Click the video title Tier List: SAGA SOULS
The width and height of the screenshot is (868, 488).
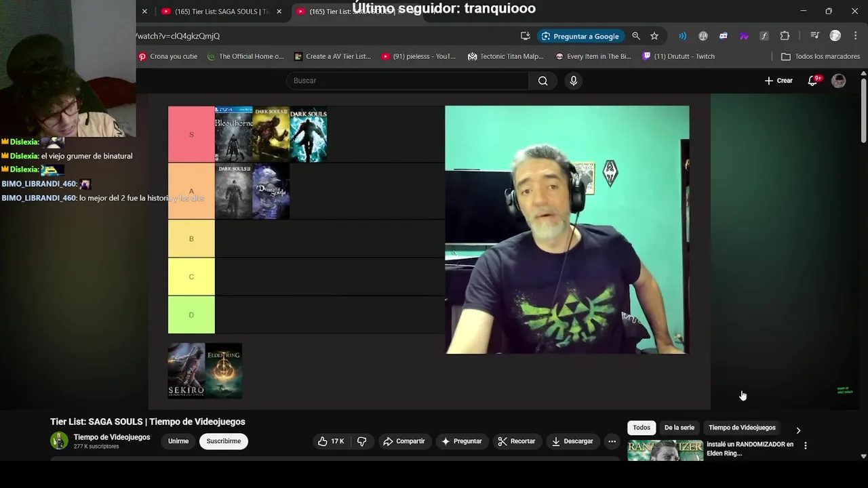click(148, 422)
